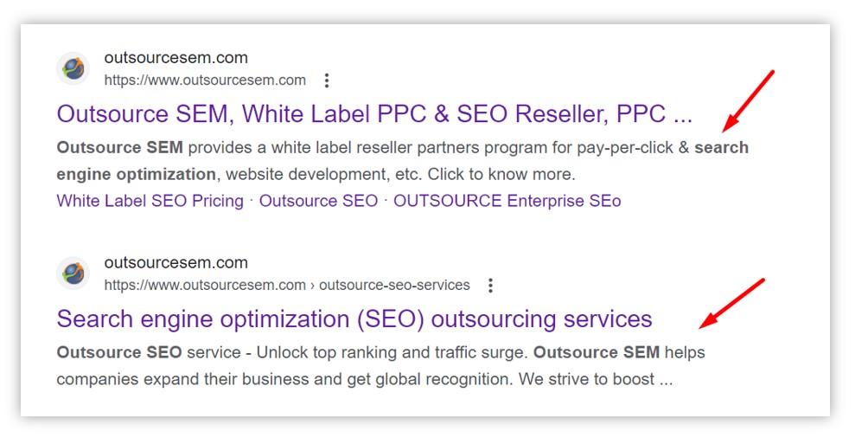Open the three-dot menu of the first result
This screenshot has height=444, width=868.
coord(327,80)
